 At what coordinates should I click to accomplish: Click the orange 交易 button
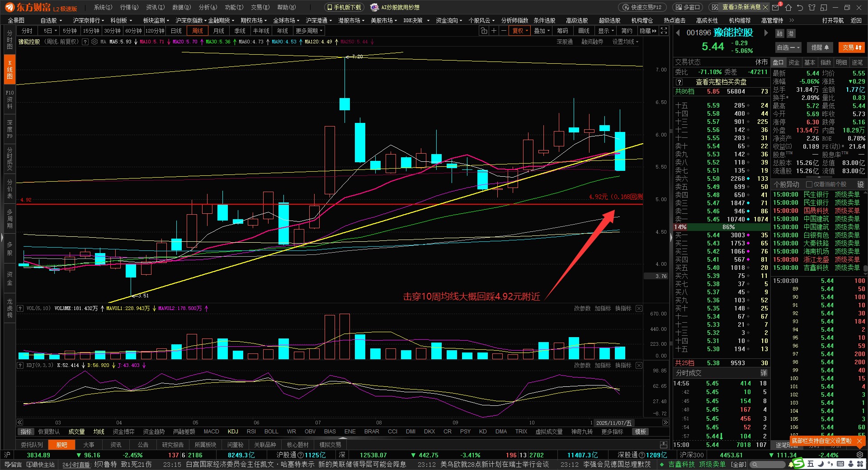point(852,47)
